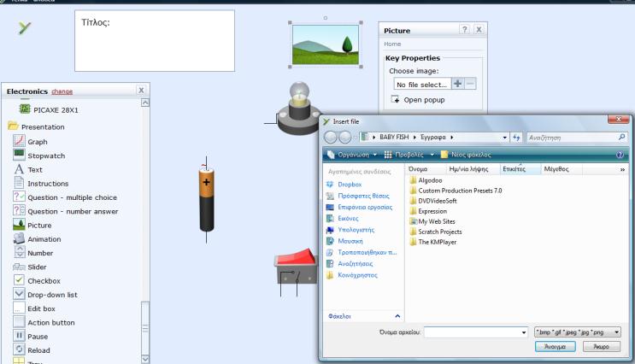The height and width of the screenshot is (364, 635).
Task: Select Question - multiple choice icon
Action: coord(19,197)
